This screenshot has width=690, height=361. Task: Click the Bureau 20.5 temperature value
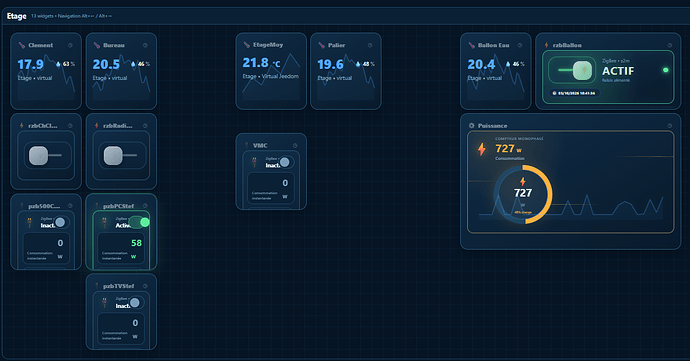pyautogui.click(x=106, y=65)
